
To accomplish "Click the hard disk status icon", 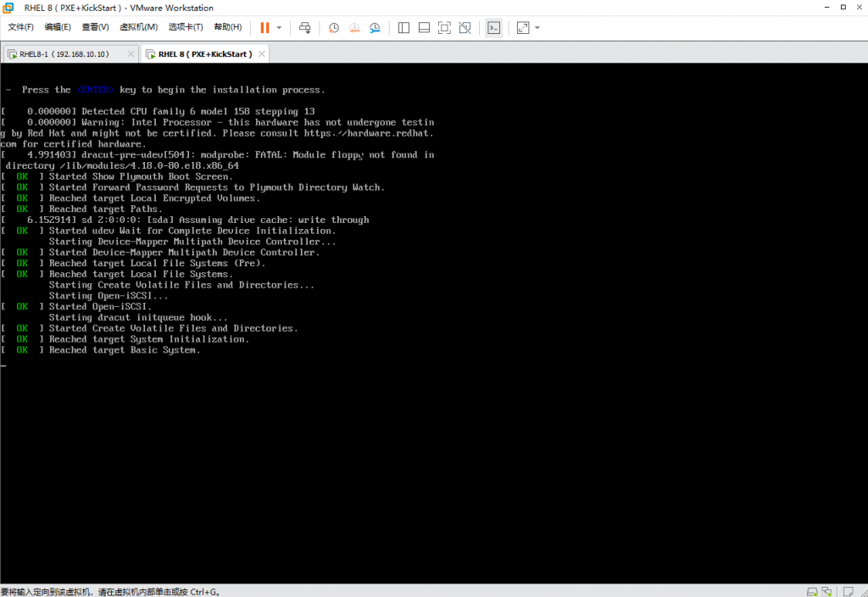I will [811, 591].
